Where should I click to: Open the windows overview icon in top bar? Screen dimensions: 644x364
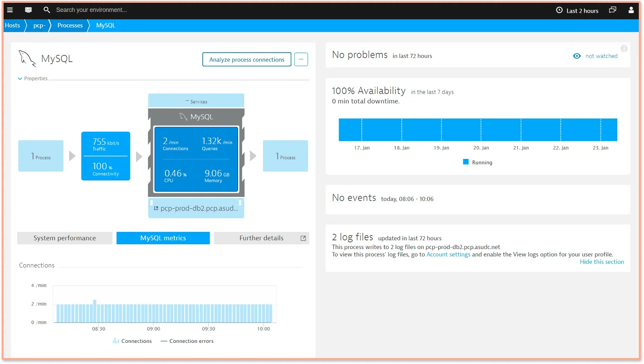[612, 10]
